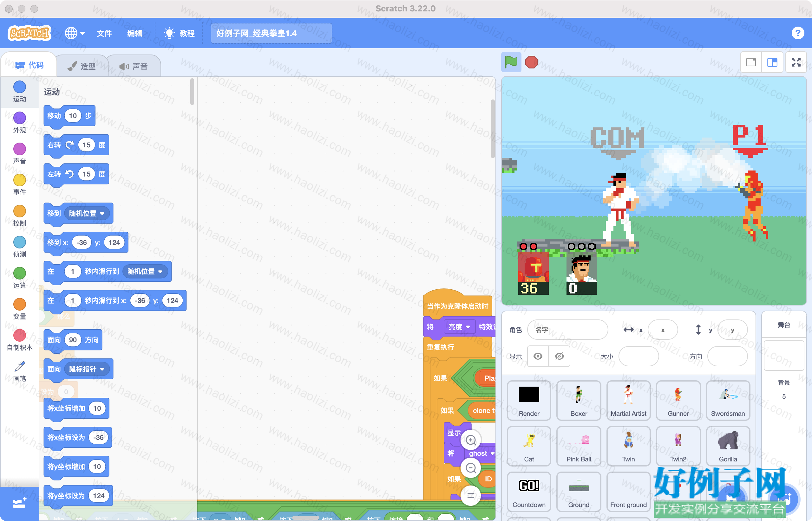The height and width of the screenshot is (521, 812).
Task: Select the 外观 looks category
Action: 19,123
